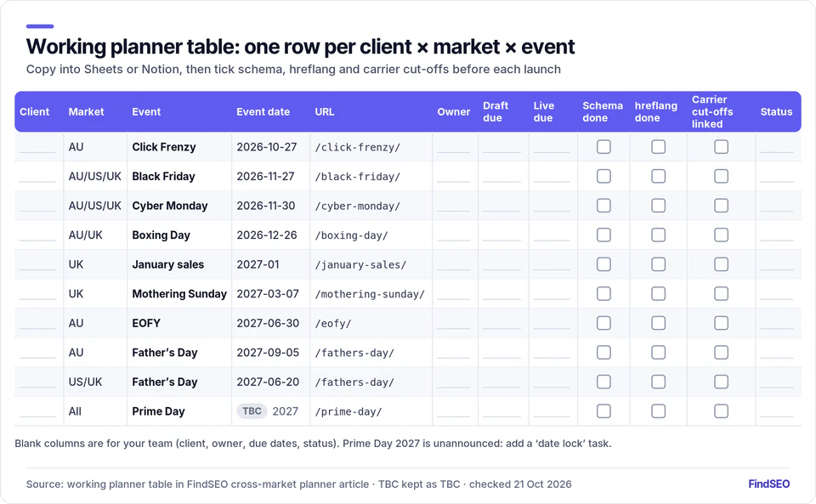This screenshot has height=504, width=816.
Task: Click the Owner column header
Action: pos(454,112)
